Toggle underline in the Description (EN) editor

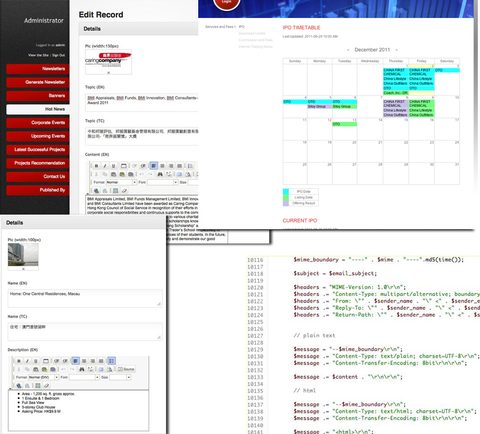36,361
